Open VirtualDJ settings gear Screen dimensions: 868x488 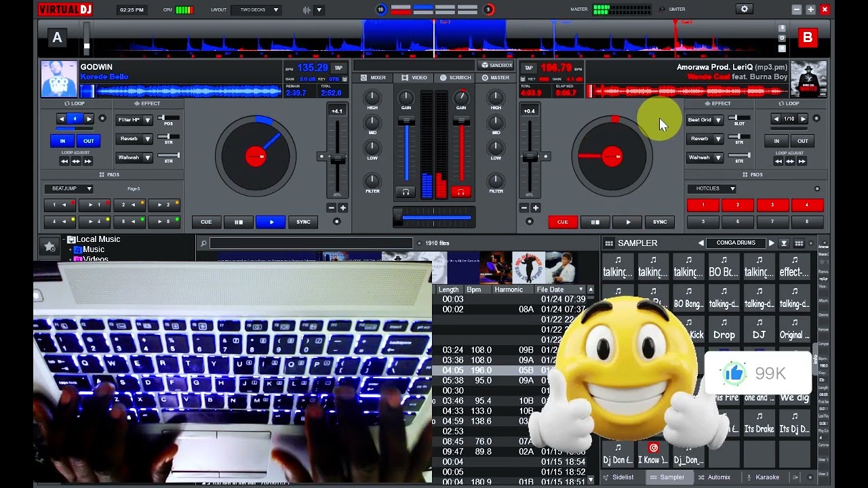tap(744, 9)
